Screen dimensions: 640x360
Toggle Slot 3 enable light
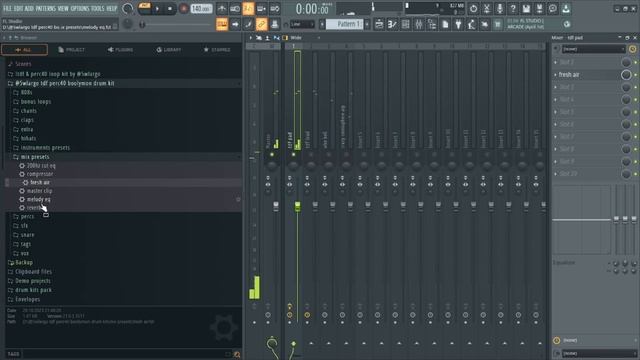(636, 87)
